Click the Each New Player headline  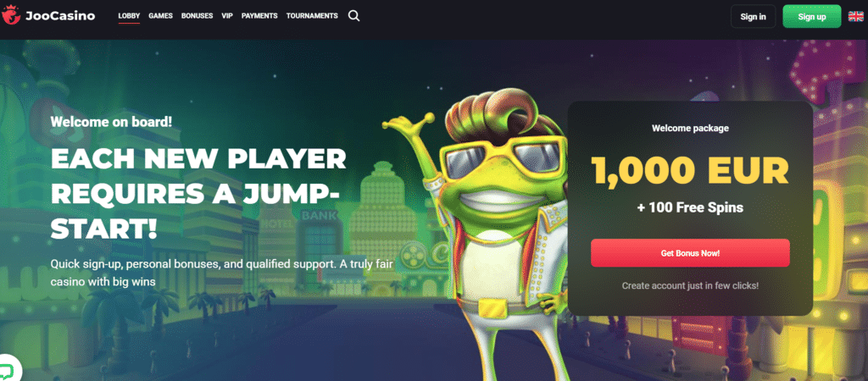pyautogui.click(x=198, y=195)
